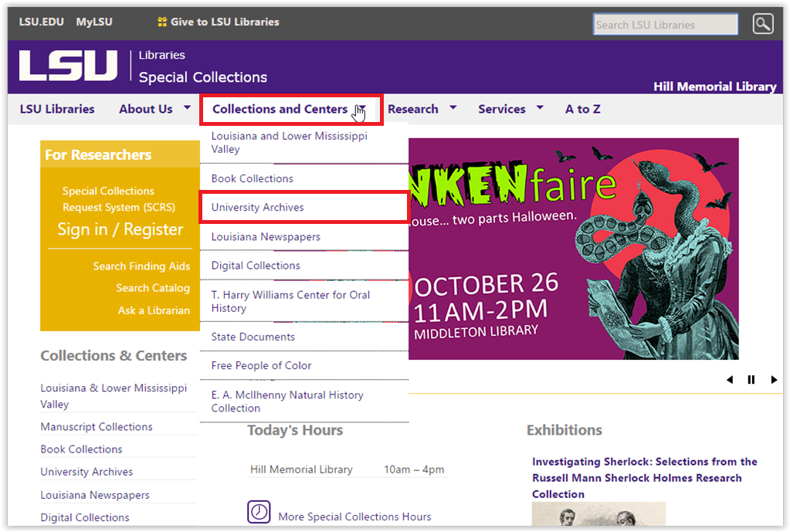The image size is (790, 532).
Task: Click Give to LSU Libraries link
Action: click(x=225, y=22)
